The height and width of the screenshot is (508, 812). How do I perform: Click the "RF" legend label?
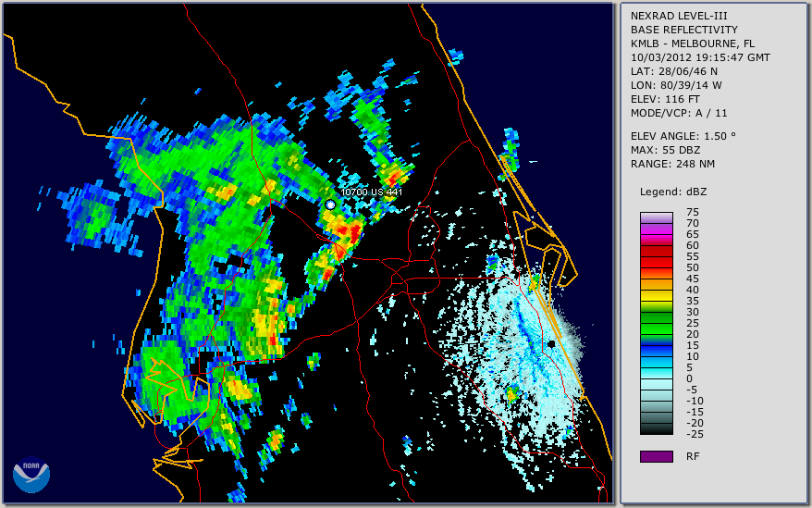point(693,456)
